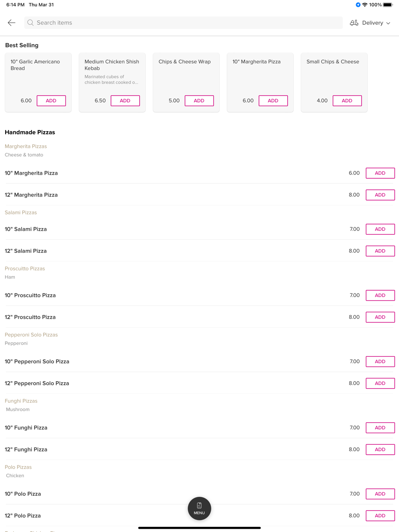Add 12" Funghi Pizza
The image size is (399, 532).
380,449
